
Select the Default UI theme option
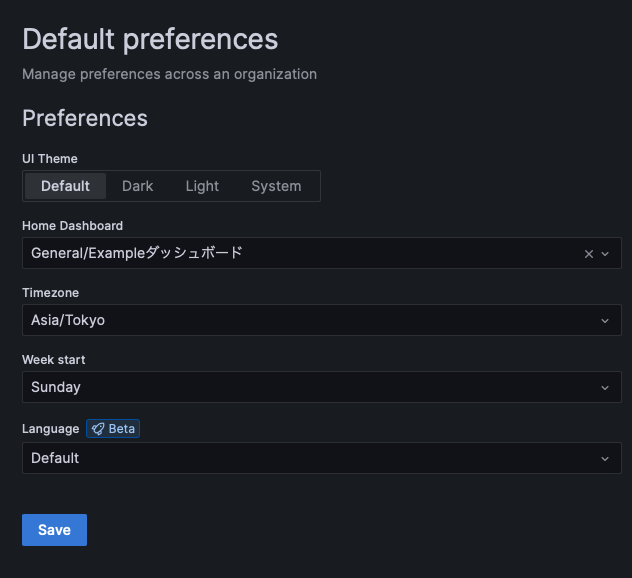click(65, 186)
